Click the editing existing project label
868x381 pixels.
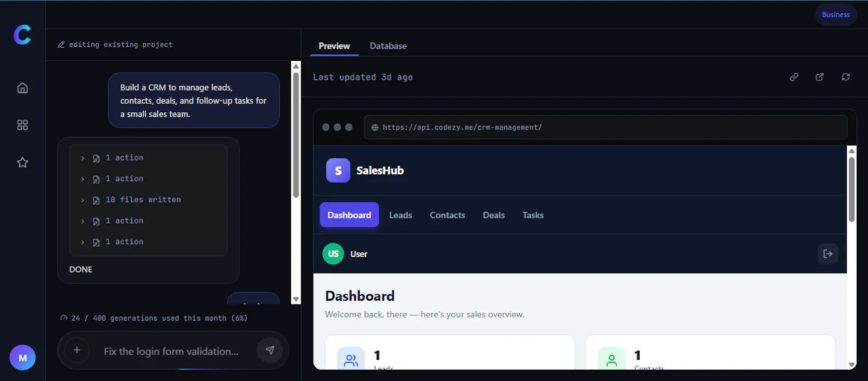tap(120, 45)
